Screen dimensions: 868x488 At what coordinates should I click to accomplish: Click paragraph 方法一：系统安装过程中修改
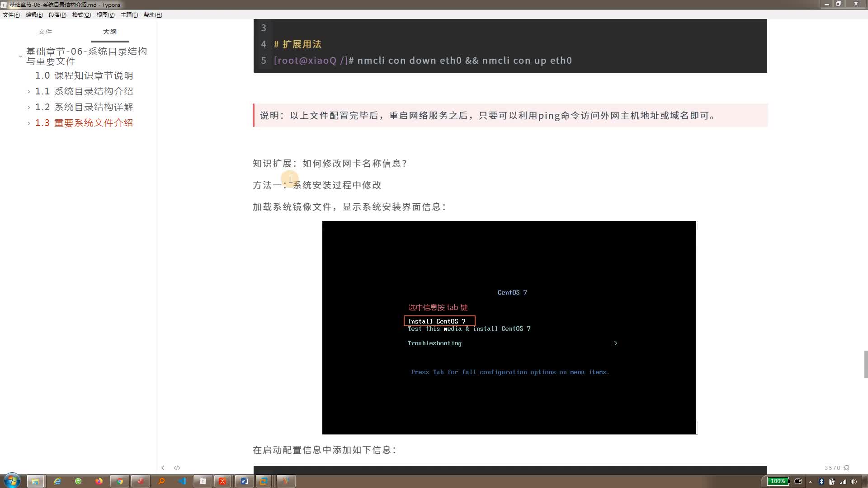317,185
